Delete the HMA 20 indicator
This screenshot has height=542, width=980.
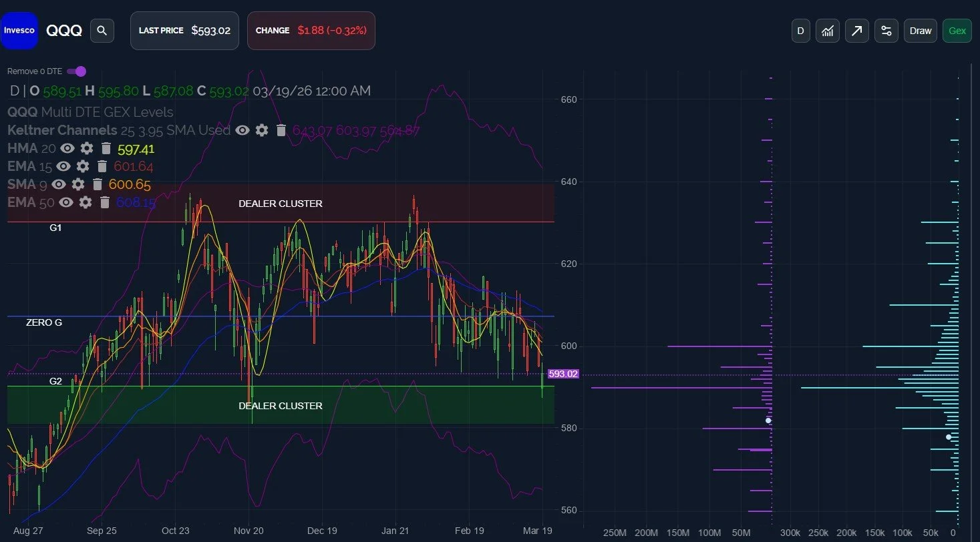[106, 148]
